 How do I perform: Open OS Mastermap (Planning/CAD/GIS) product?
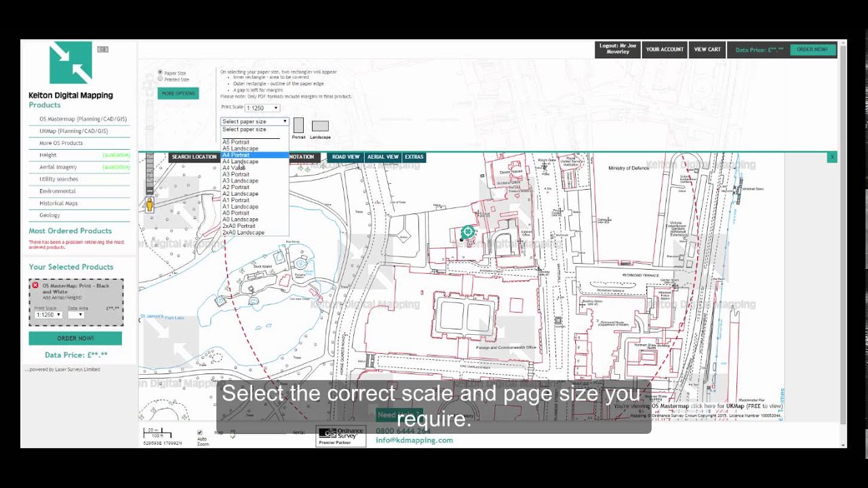[83, 119]
